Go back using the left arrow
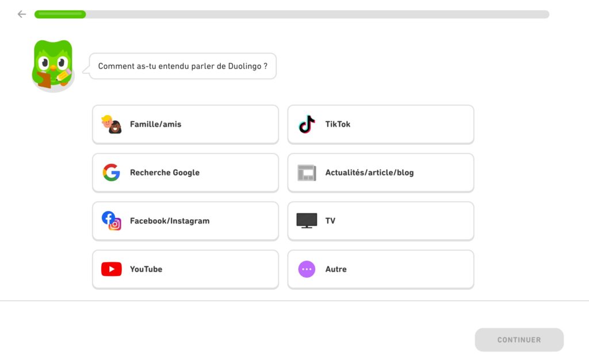 [22, 14]
